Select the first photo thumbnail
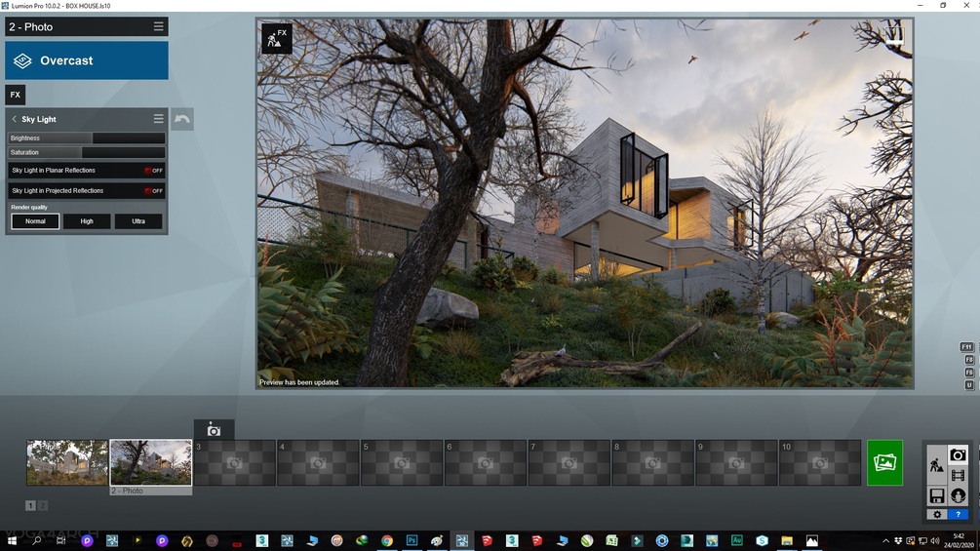 point(67,462)
